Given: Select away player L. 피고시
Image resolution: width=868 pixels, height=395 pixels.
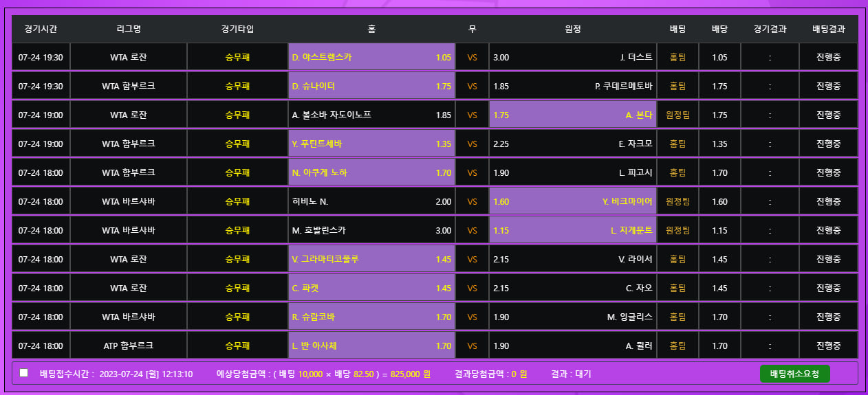Looking at the screenshot, I should 573,173.
